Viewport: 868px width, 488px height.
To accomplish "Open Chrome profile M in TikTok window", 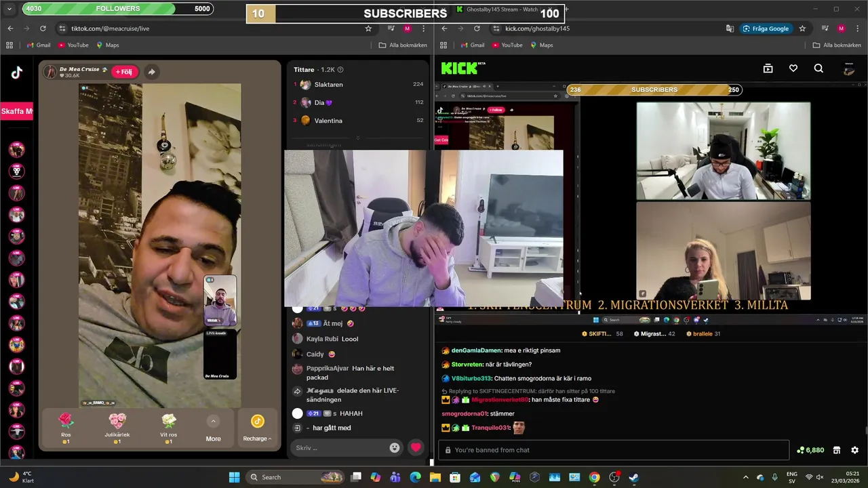I will (x=407, y=28).
